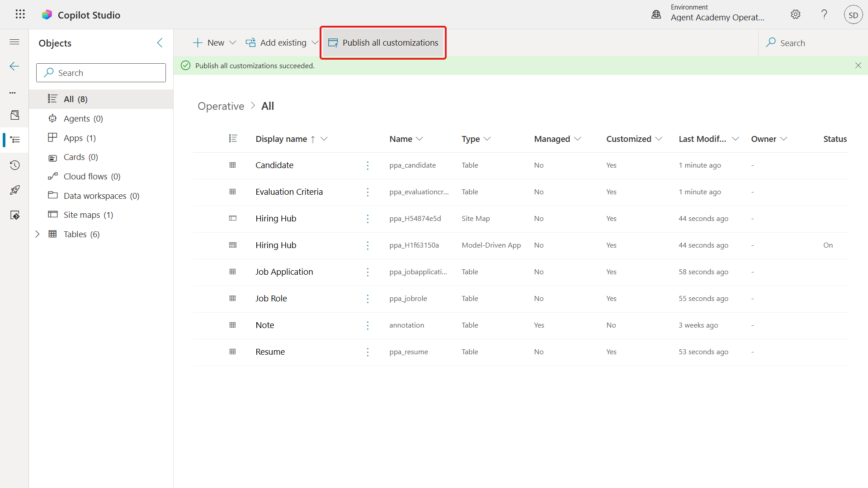Open the help question mark

[824, 14]
